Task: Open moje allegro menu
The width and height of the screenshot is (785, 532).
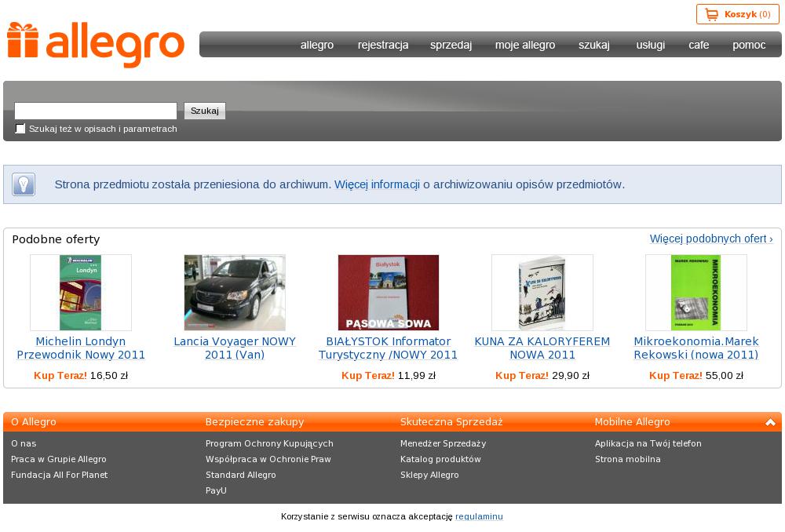Action: tap(525, 45)
